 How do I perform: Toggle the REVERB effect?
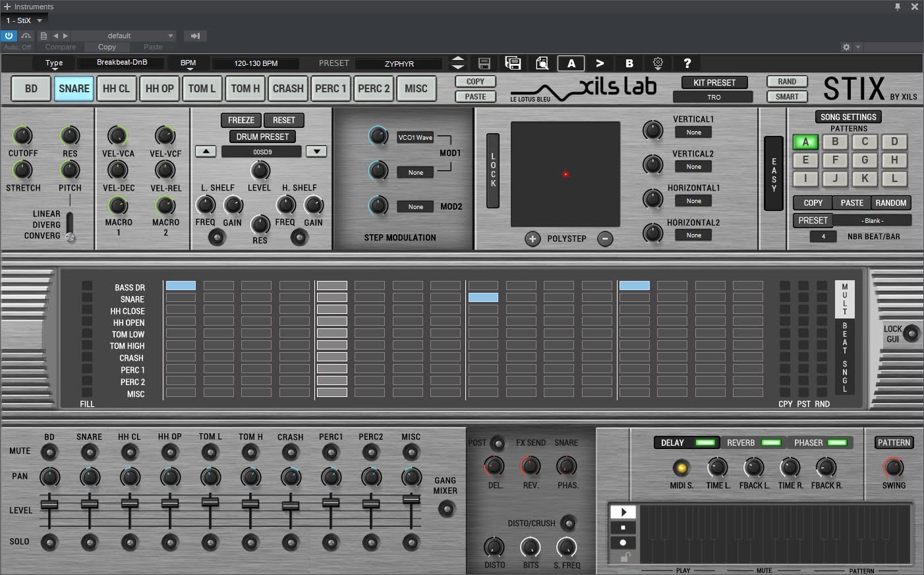point(753,442)
